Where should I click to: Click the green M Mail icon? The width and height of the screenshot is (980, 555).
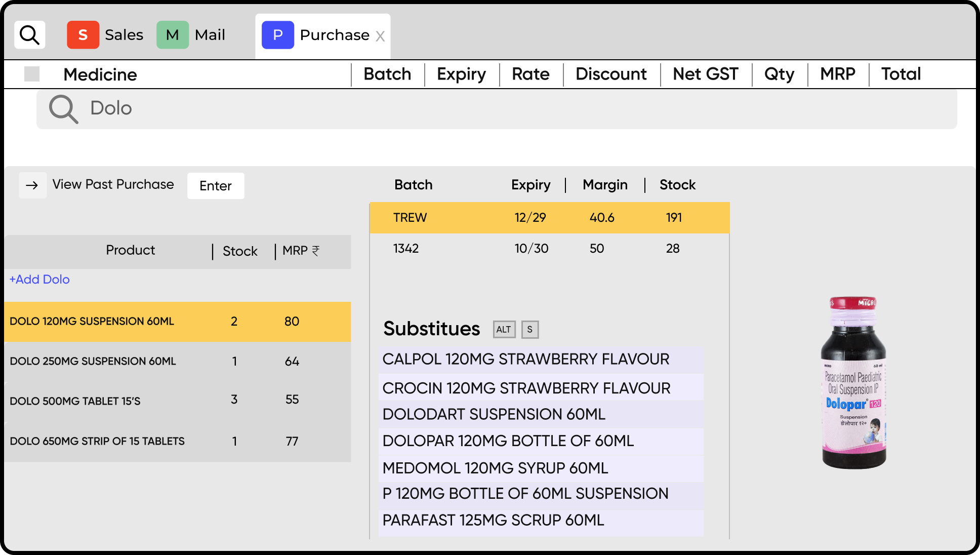coord(173,35)
